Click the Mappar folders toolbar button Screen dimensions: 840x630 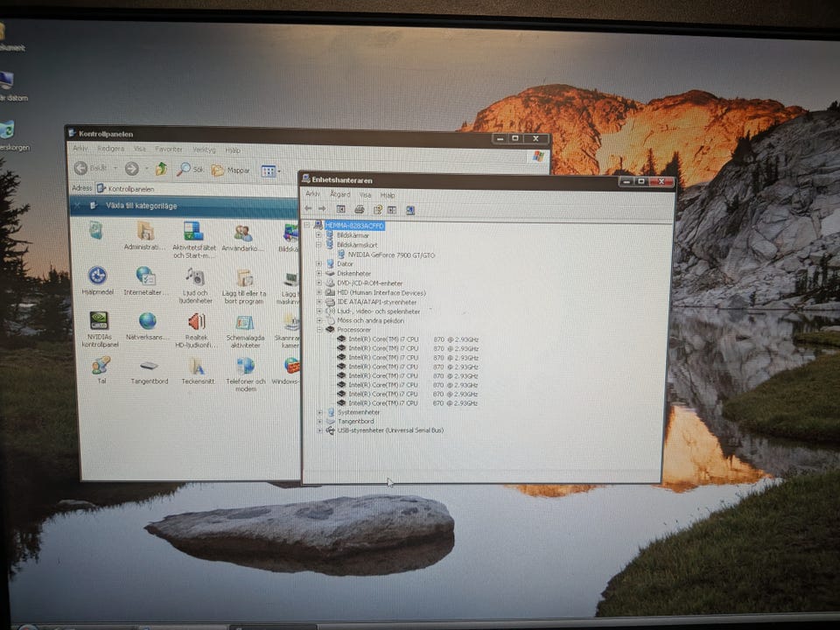(230, 171)
